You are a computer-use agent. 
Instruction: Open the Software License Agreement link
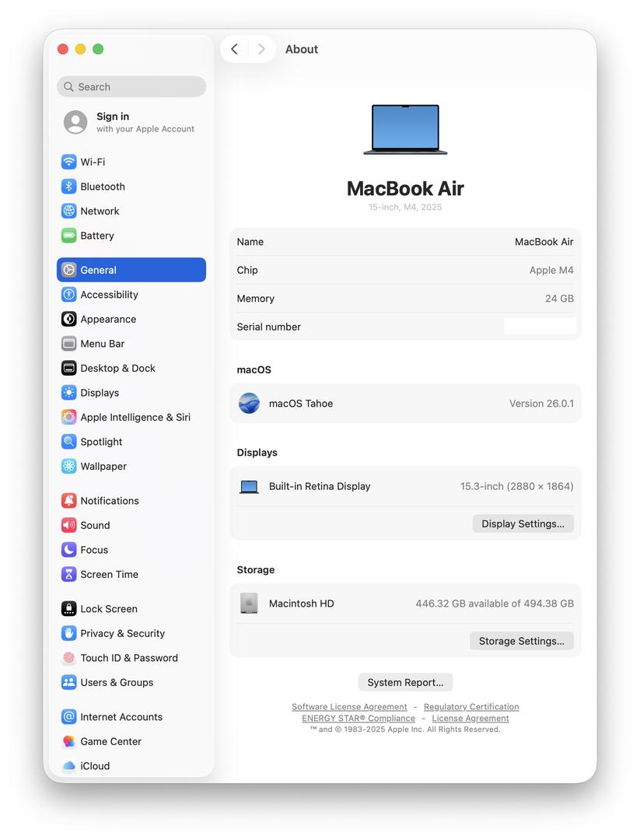[x=349, y=707]
